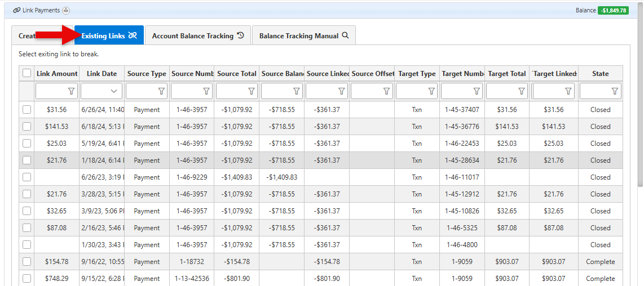Click the filter icon under Source Type
Viewport: 644px width, 286px height.
(161, 91)
